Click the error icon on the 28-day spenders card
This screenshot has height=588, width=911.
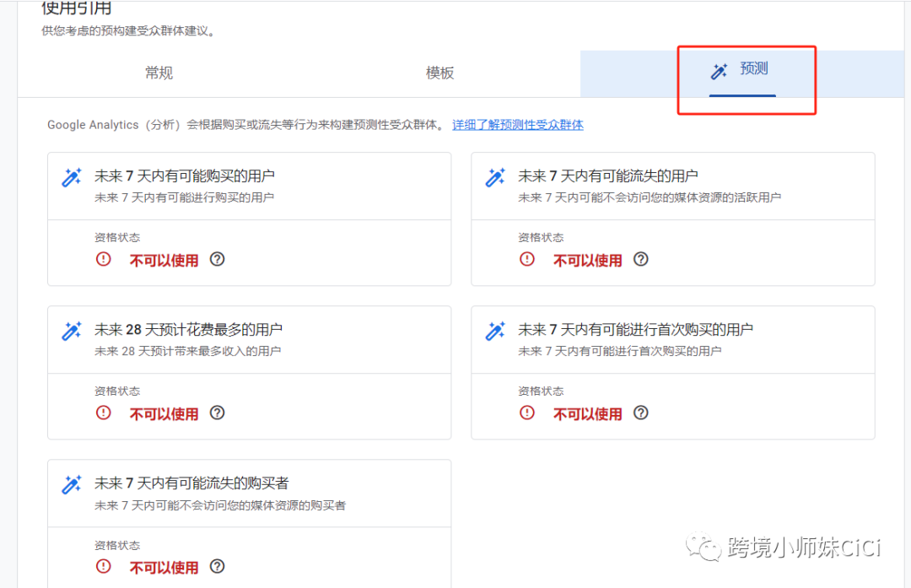point(102,413)
